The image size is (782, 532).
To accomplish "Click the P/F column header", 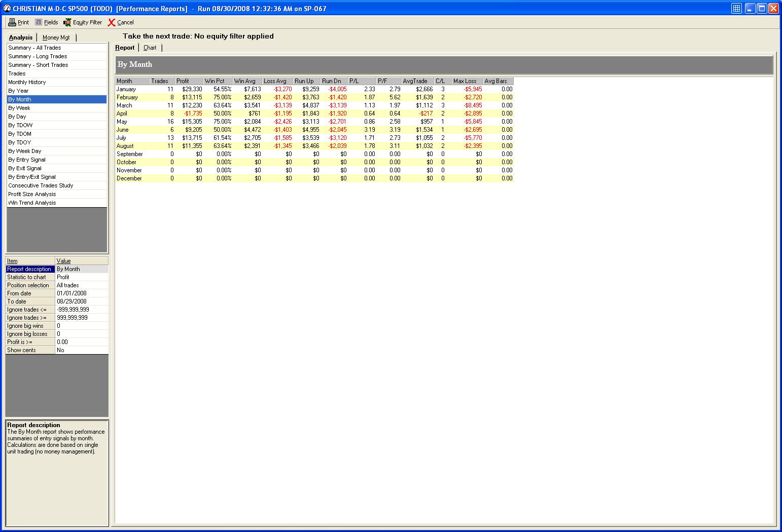I will (389, 81).
